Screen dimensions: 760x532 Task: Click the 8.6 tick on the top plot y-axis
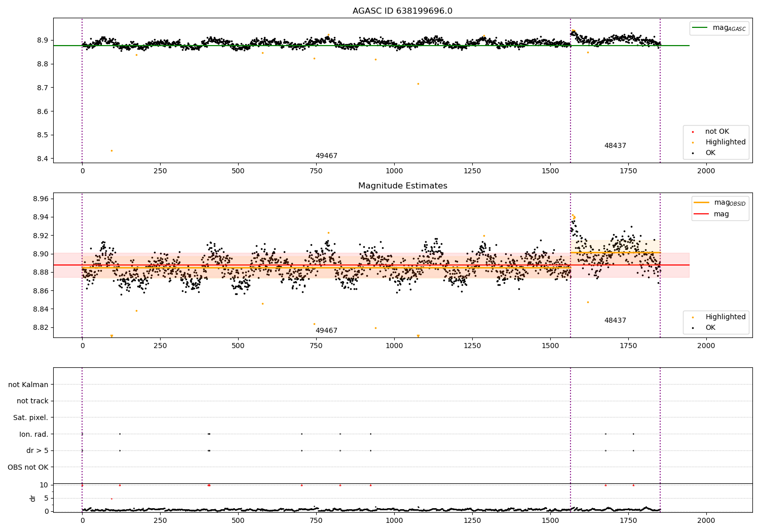pos(43,111)
